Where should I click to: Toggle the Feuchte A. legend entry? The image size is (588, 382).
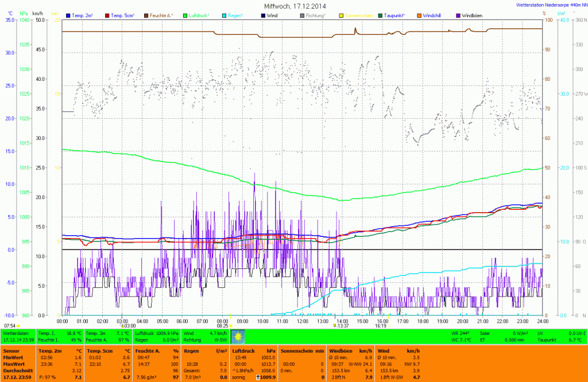(161, 14)
